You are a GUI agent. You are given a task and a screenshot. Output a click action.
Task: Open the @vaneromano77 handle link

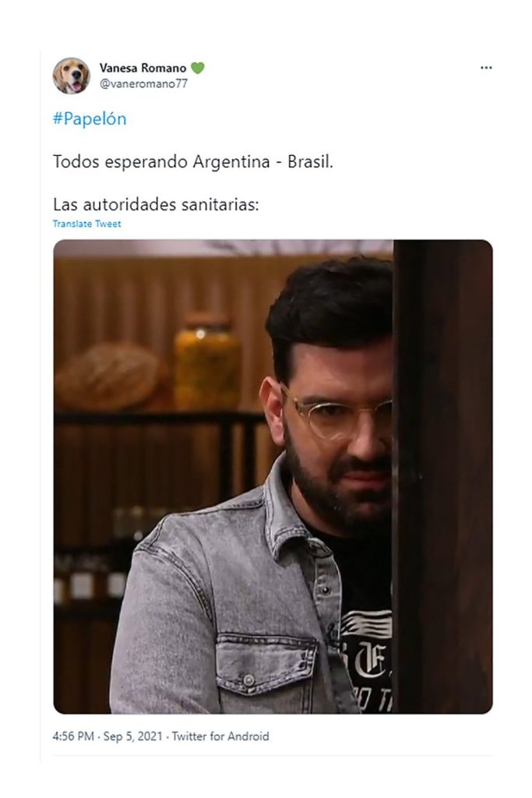tap(143, 84)
